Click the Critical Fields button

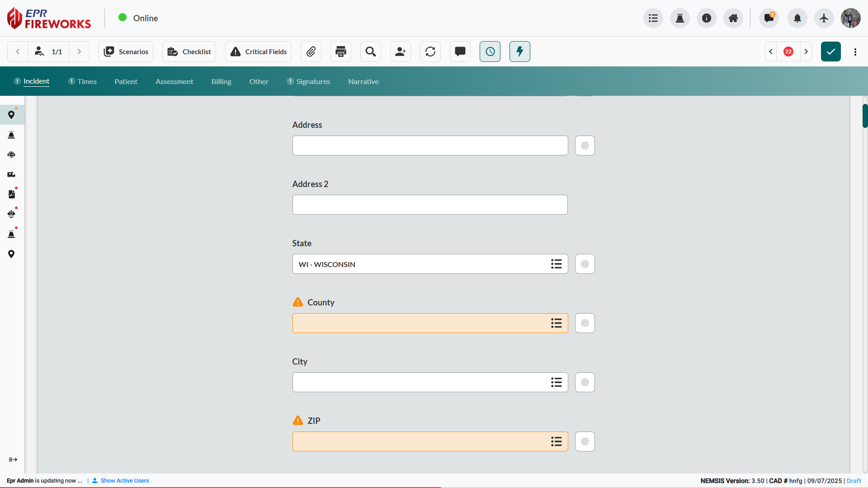259,52
